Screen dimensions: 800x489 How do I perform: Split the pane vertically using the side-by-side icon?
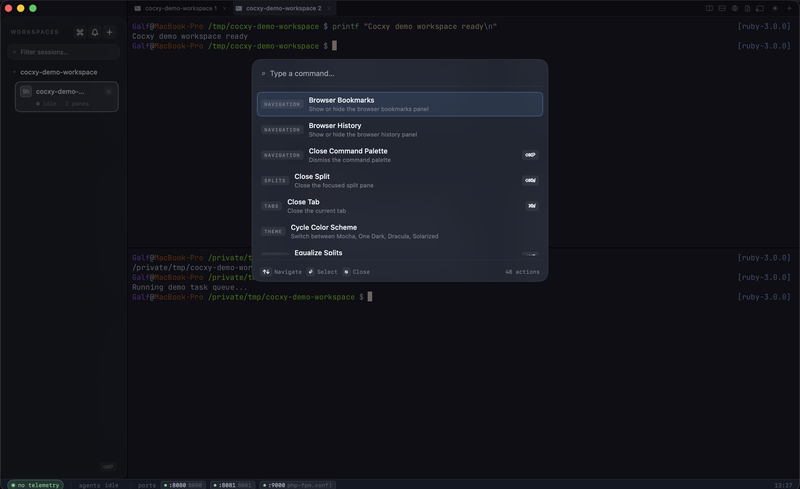[709, 8]
